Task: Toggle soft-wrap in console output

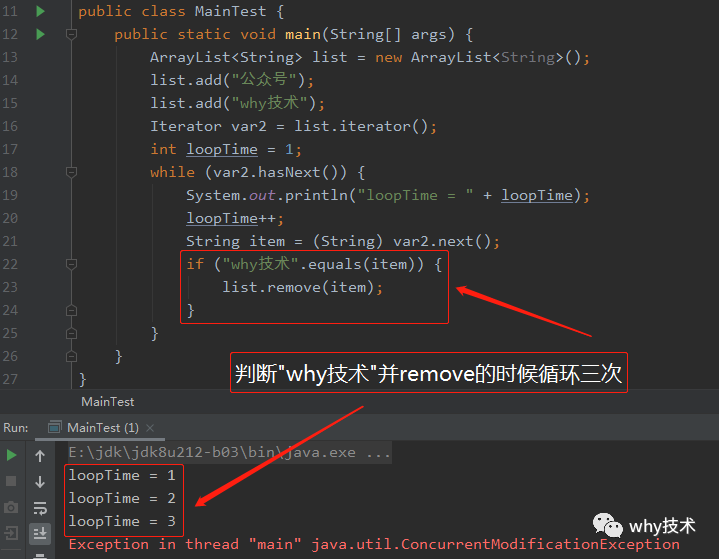Action: pyautogui.click(x=40, y=508)
